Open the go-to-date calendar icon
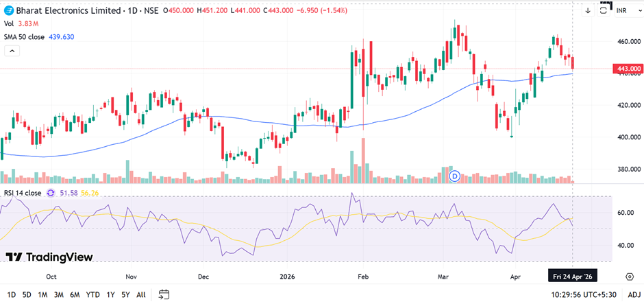This screenshot has width=644, height=304. click(x=164, y=294)
